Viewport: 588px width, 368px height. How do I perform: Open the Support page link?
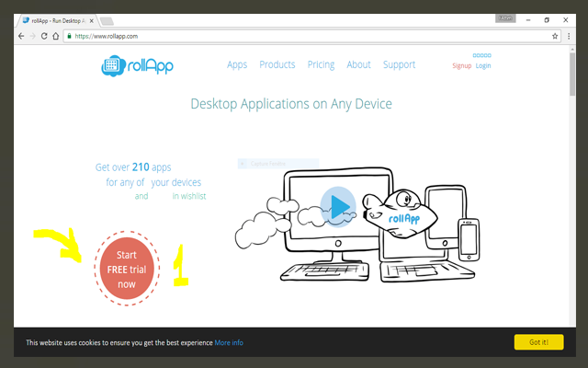point(399,64)
